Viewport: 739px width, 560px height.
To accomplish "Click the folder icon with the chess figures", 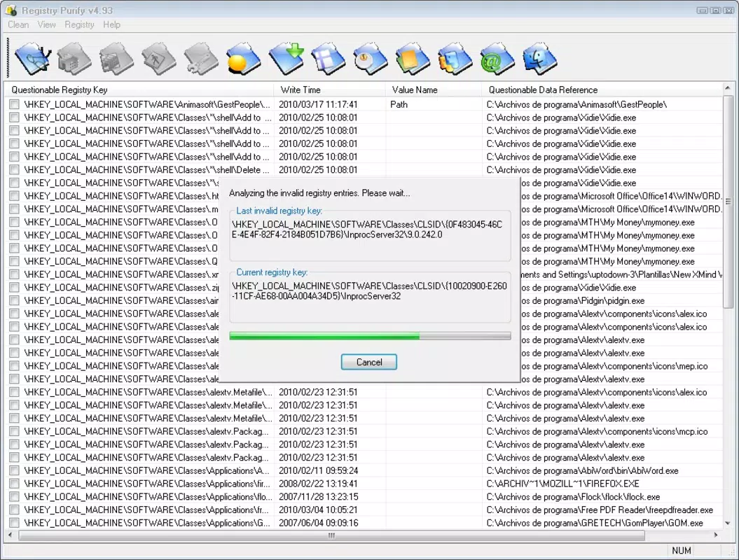I will click(x=455, y=58).
